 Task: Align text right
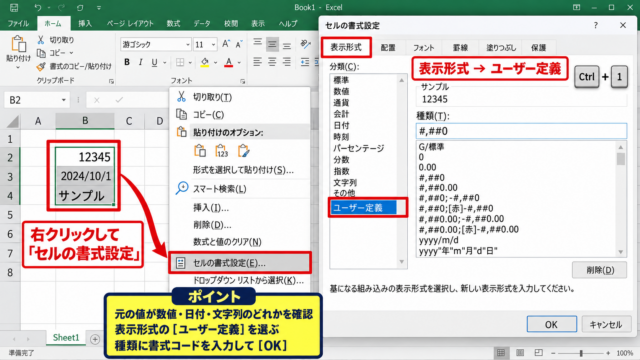click(287, 62)
